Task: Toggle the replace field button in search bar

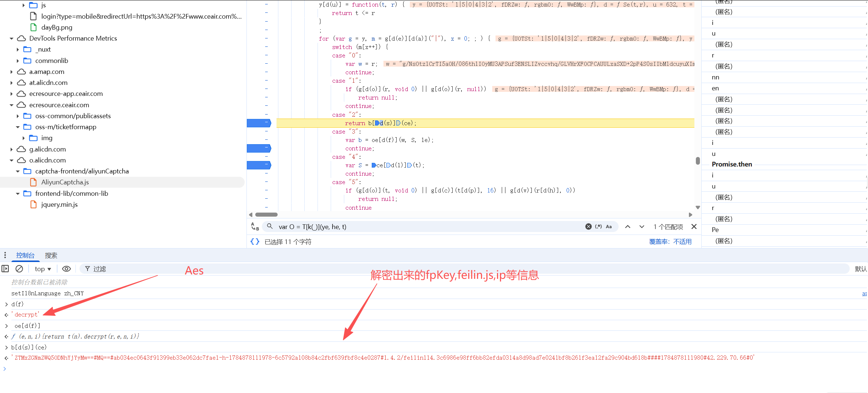Action: 255,227
